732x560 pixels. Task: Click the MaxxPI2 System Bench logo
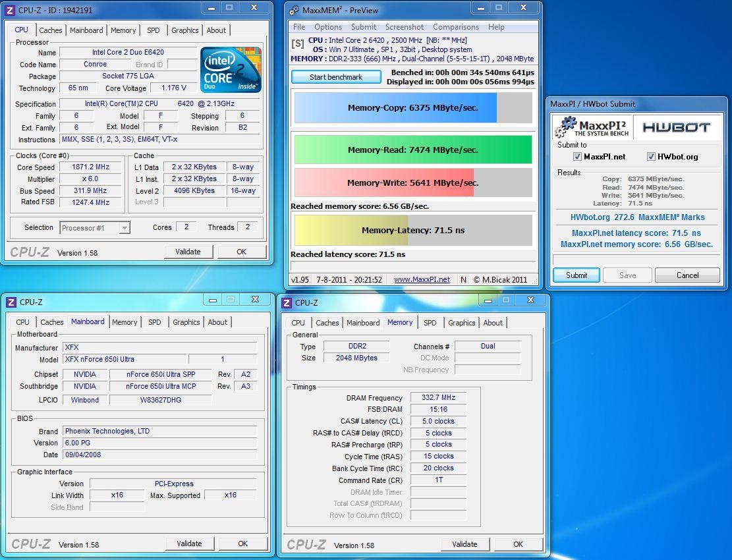(592, 127)
